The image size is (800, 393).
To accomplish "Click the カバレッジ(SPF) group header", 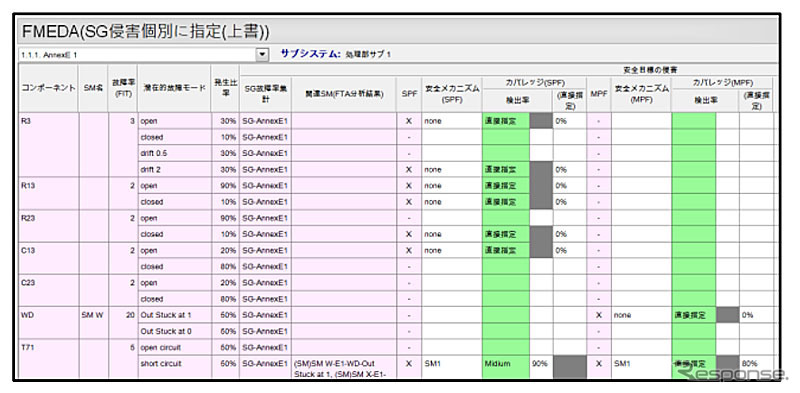I will click(534, 82).
